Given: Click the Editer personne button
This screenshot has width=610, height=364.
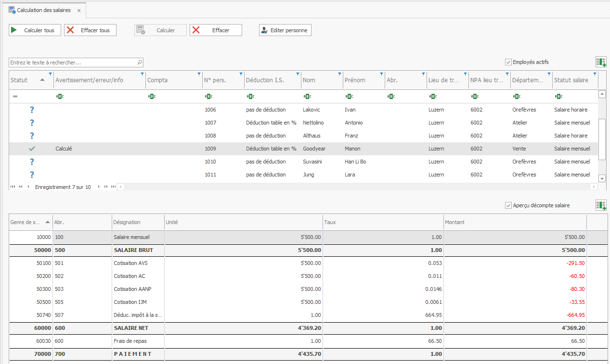Looking at the screenshot, I should 285,30.
